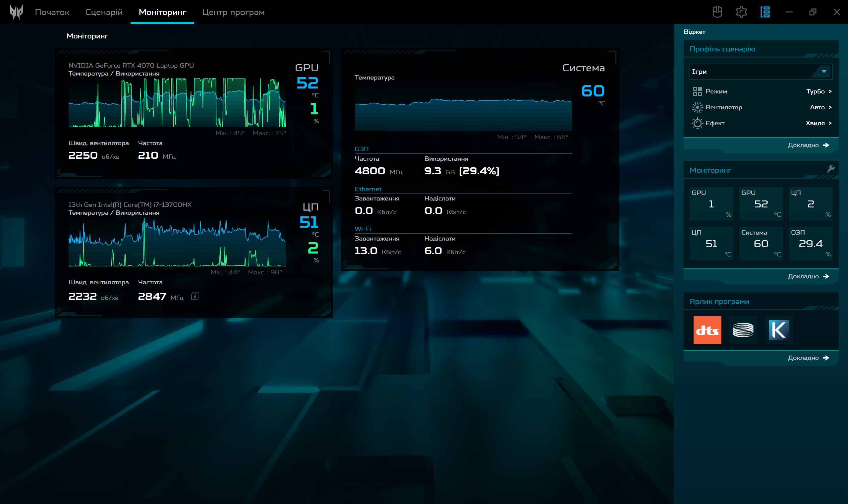Viewport: 848px width, 504px height.
Task: Launch the coil-shaped app shortcut
Action: (743, 330)
